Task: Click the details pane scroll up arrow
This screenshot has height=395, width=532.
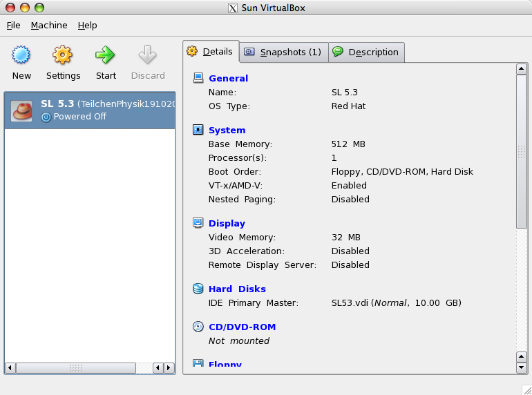Action: [522, 69]
